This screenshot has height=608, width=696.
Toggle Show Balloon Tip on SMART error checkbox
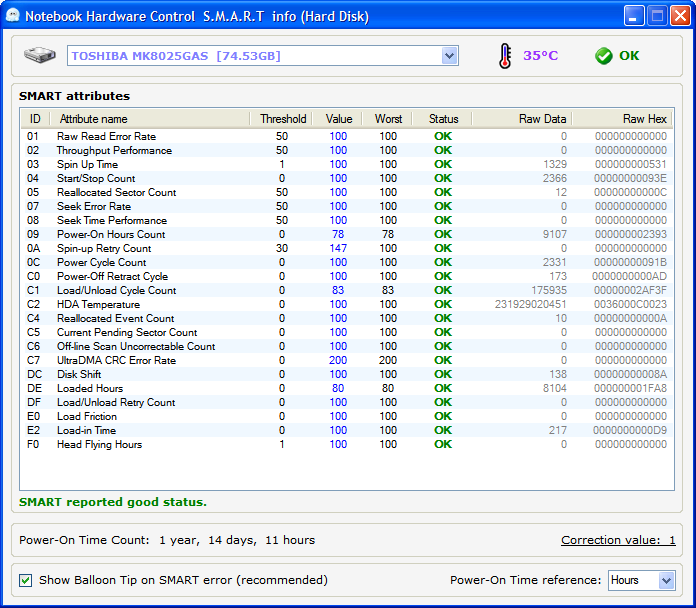pyautogui.click(x=25, y=580)
